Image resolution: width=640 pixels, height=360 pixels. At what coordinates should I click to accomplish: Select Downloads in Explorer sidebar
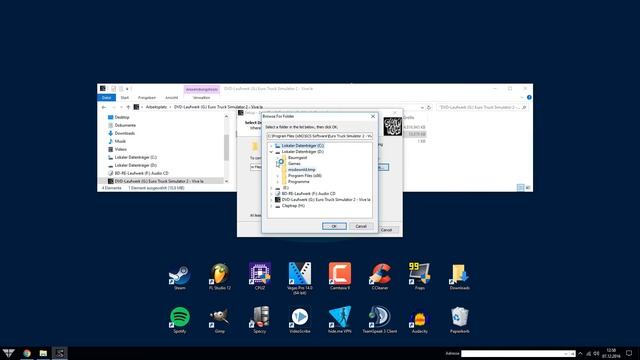click(x=124, y=133)
